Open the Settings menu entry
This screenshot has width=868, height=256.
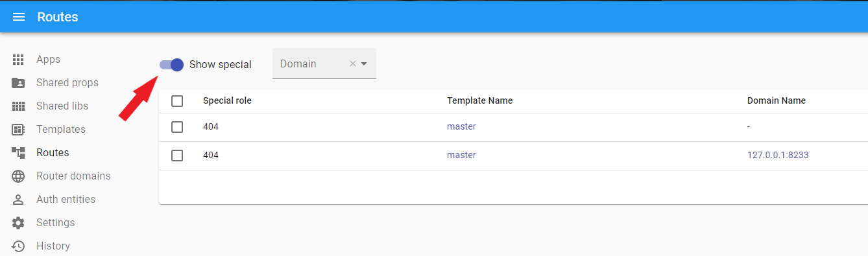(56, 223)
